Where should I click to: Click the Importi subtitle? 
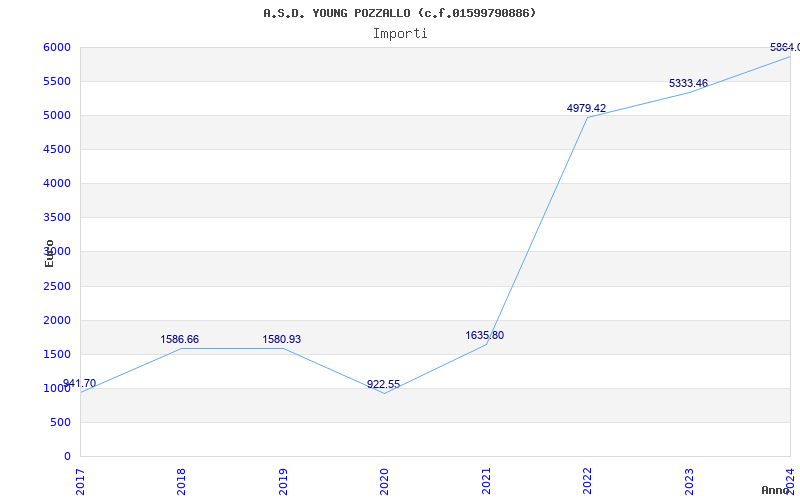pyautogui.click(x=400, y=34)
